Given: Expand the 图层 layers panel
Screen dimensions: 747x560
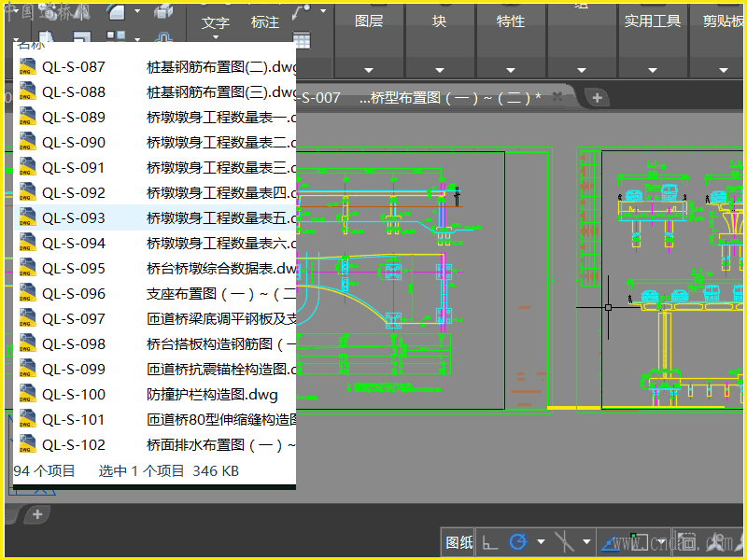Looking at the screenshot, I should tap(369, 21).
